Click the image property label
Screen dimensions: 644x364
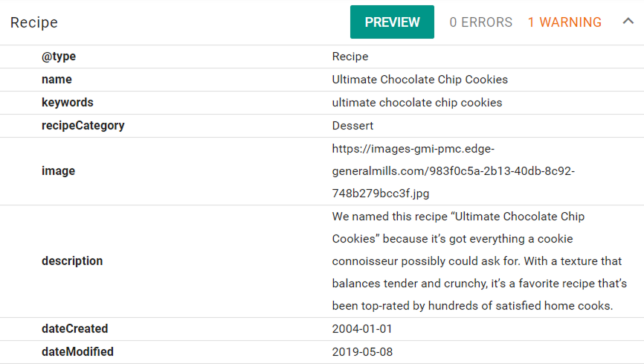[x=58, y=171]
